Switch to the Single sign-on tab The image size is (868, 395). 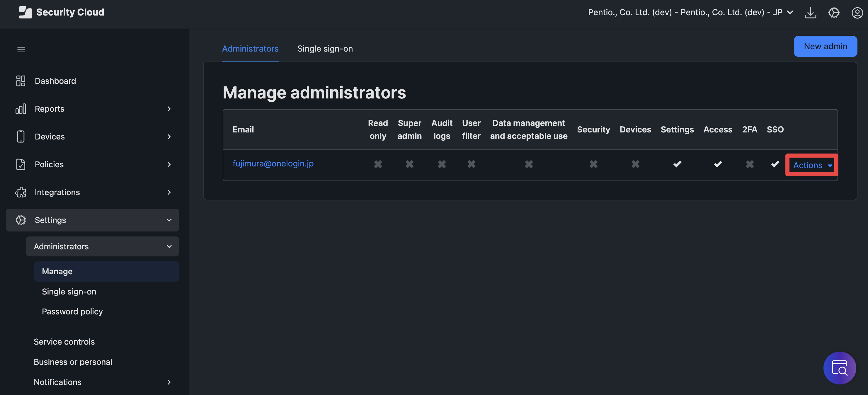(325, 49)
